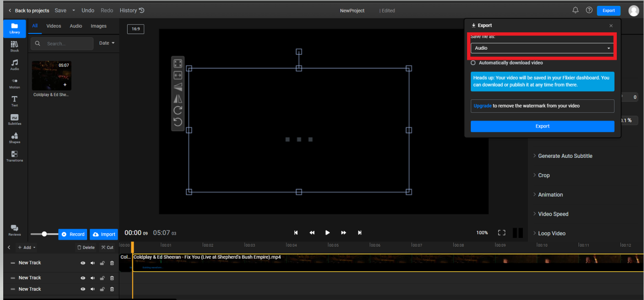The image size is (644, 300).
Task: Select the Coldplay & Ed Sheeran video thumbnail
Action: tap(52, 76)
